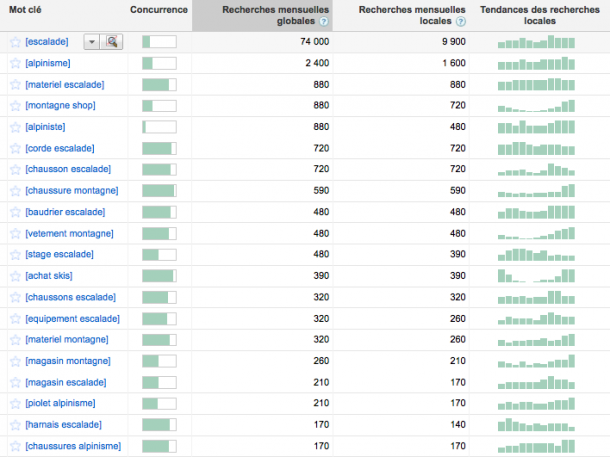Open the [achat skis] keyword link
Viewport: 610px width, 457px height.
(49, 276)
